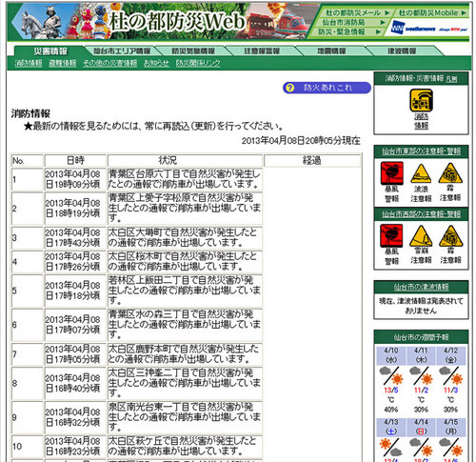Click the 防火あれこれ button

tap(327, 88)
